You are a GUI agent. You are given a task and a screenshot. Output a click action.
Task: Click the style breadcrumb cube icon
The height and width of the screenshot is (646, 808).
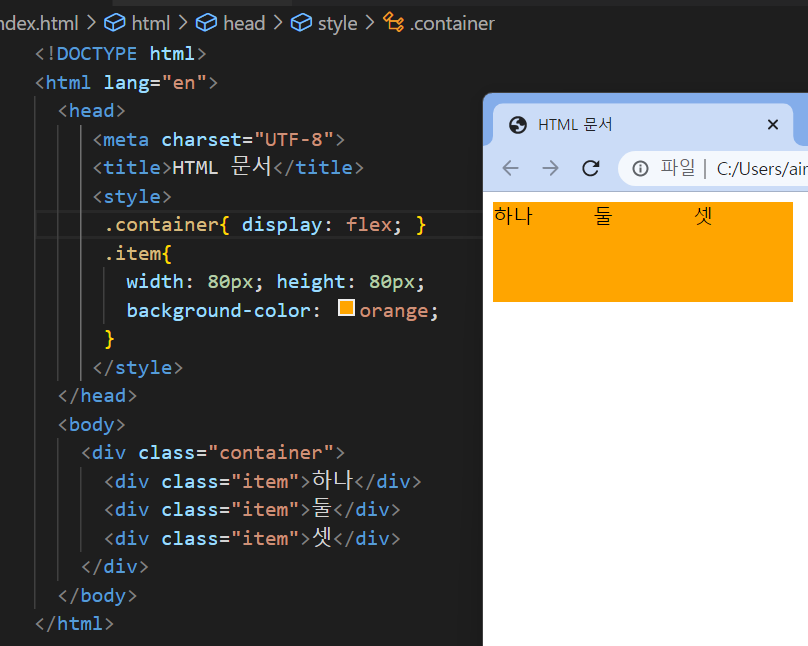pos(301,23)
